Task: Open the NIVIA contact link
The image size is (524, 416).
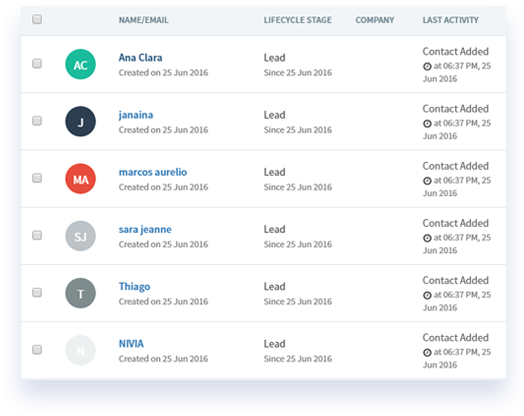Action: (131, 344)
